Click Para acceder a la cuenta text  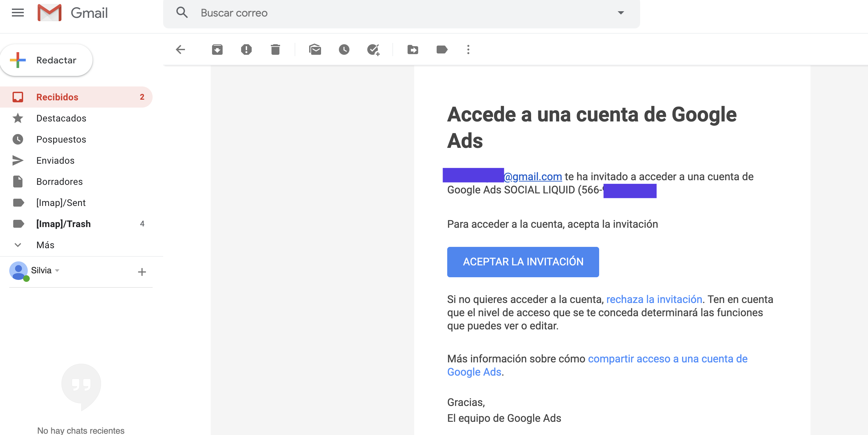[x=553, y=224]
